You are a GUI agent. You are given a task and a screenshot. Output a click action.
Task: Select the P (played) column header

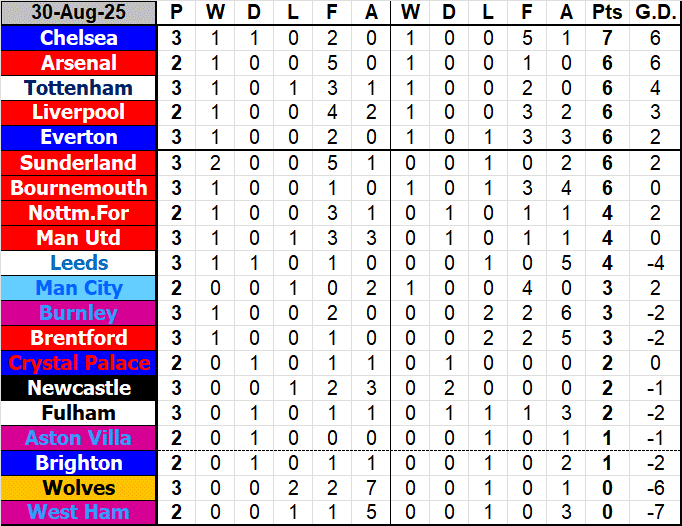pyautogui.click(x=177, y=13)
